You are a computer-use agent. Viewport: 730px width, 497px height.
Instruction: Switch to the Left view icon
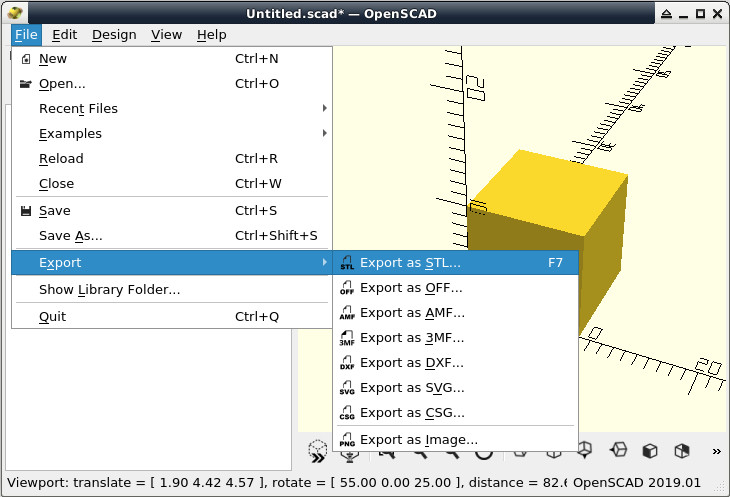coord(618,450)
